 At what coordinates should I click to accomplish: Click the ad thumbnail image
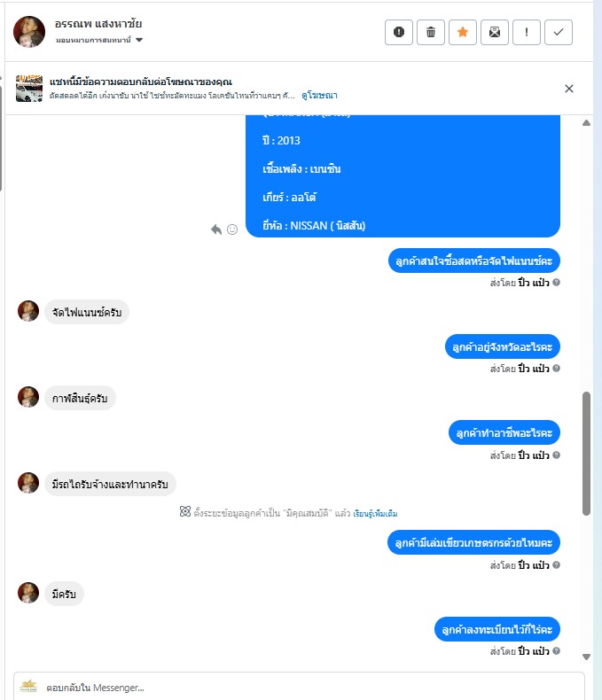[x=29, y=88]
